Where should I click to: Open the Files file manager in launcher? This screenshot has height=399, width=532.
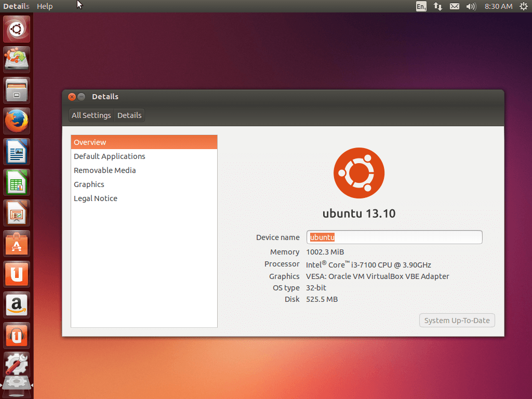coord(17,90)
